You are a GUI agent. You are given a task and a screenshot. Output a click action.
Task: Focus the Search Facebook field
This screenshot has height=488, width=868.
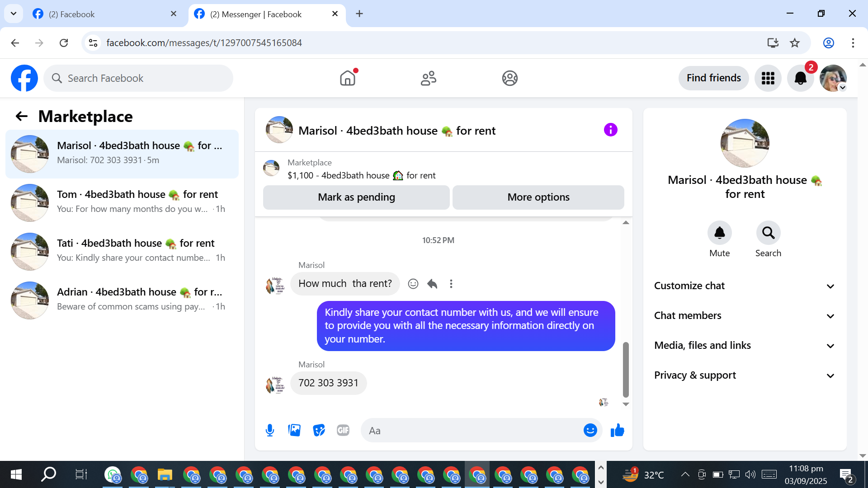pos(138,78)
